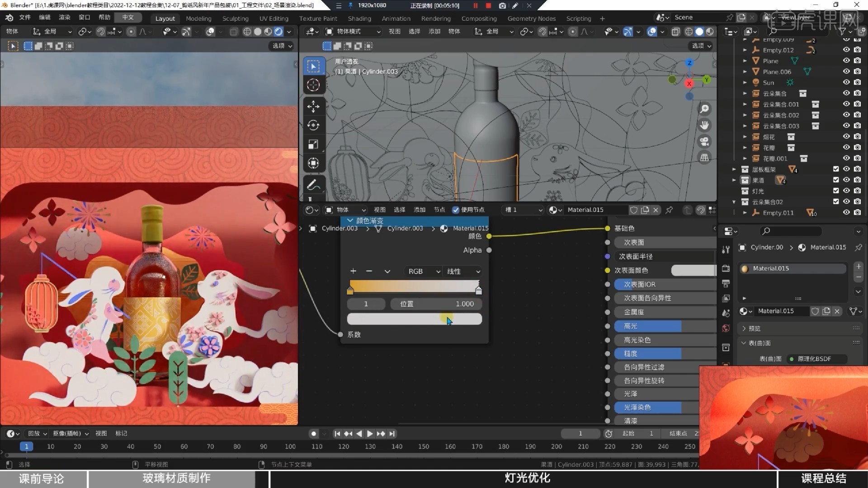868x488 pixels.
Task: Open the 槽 1 slot dropdown
Action: pos(523,210)
